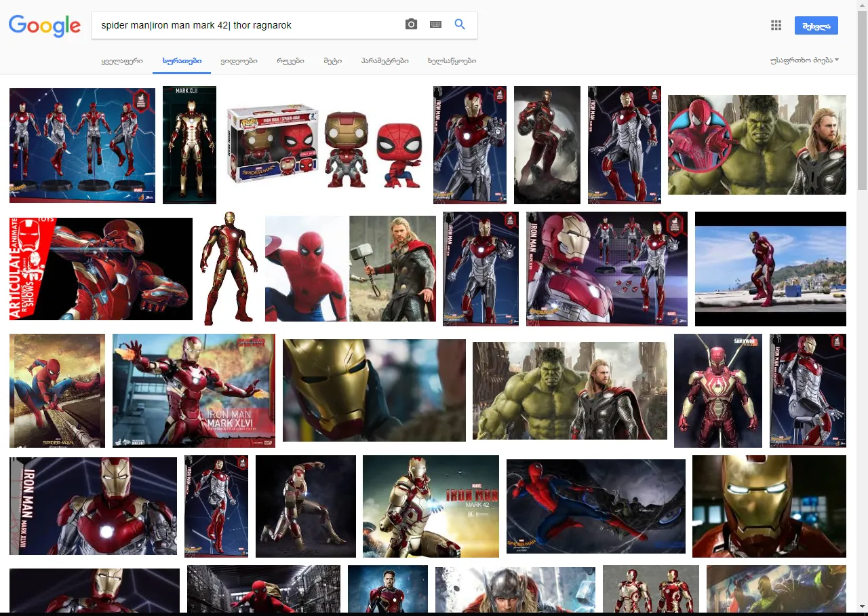Click the camera search-by-image icon
The height and width of the screenshot is (616, 868).
coord(411,24)
